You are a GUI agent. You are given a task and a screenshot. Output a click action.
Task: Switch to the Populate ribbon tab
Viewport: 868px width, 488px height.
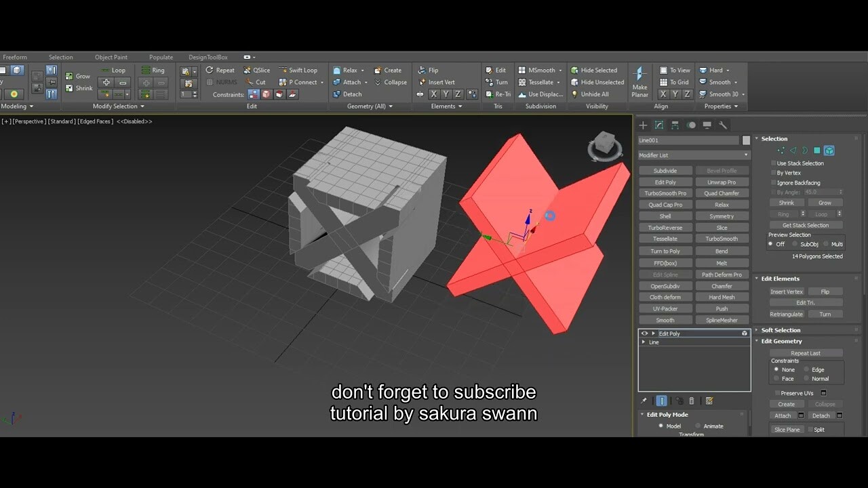pos(161,58)
